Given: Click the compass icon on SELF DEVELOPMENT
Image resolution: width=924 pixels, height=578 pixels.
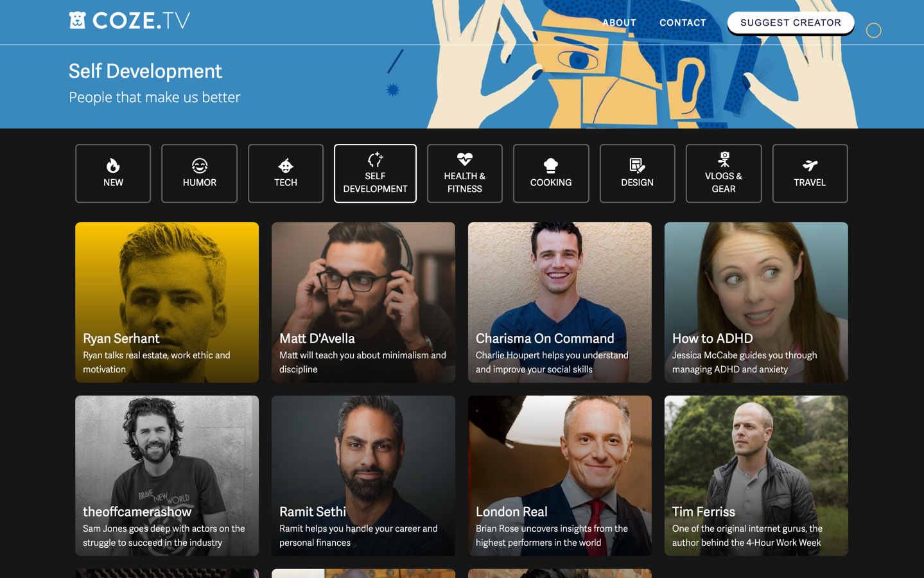Looking at the screenshot, I should [375, 159].
